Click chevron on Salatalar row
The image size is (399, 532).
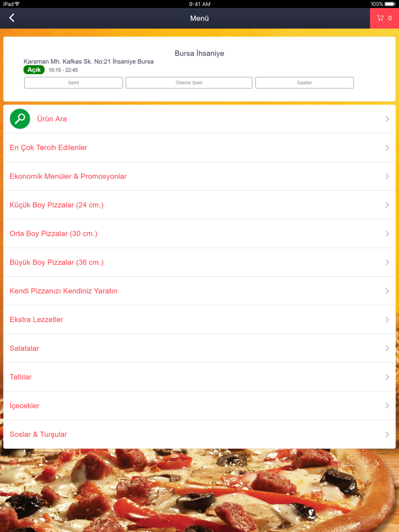coord(387,348)
